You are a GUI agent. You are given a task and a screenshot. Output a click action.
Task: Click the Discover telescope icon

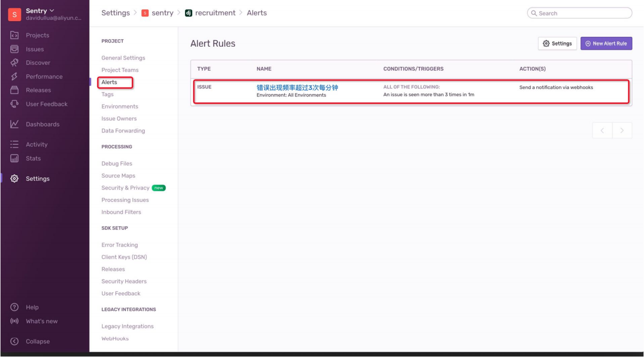15,63
